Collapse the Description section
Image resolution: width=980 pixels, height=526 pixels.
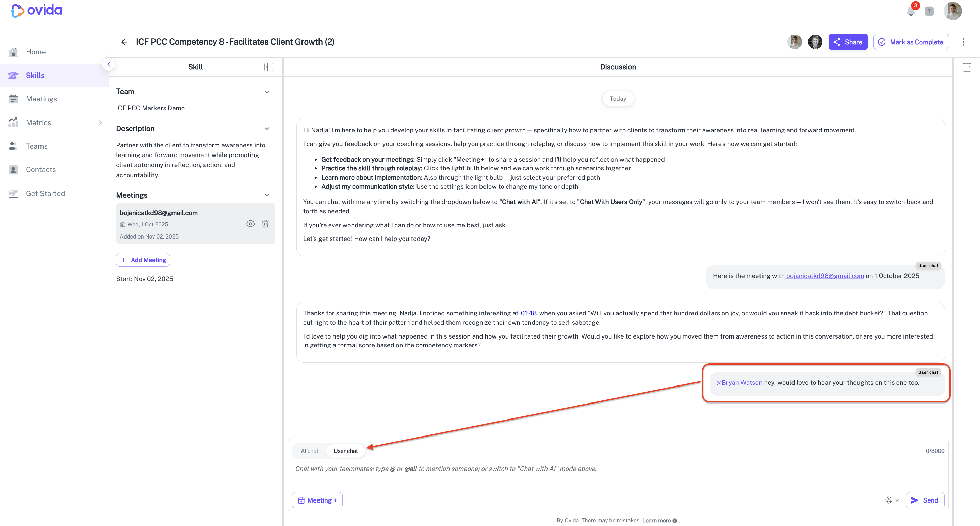coord(267,129)
